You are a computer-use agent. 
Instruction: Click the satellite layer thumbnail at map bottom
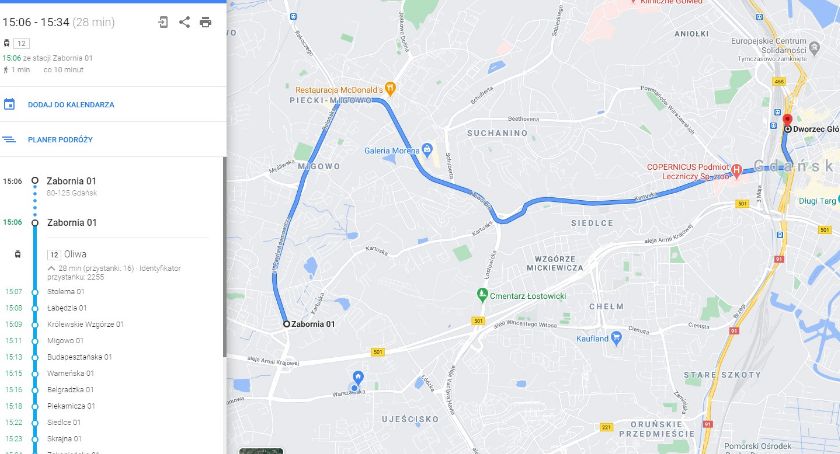point(261,451)
